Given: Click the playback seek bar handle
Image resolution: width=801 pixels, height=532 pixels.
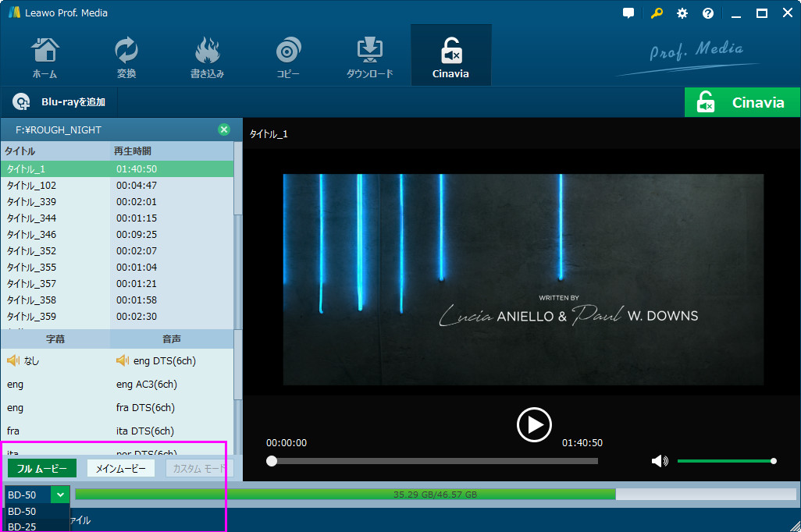Looking at the screenshot, I should (272, 461).
